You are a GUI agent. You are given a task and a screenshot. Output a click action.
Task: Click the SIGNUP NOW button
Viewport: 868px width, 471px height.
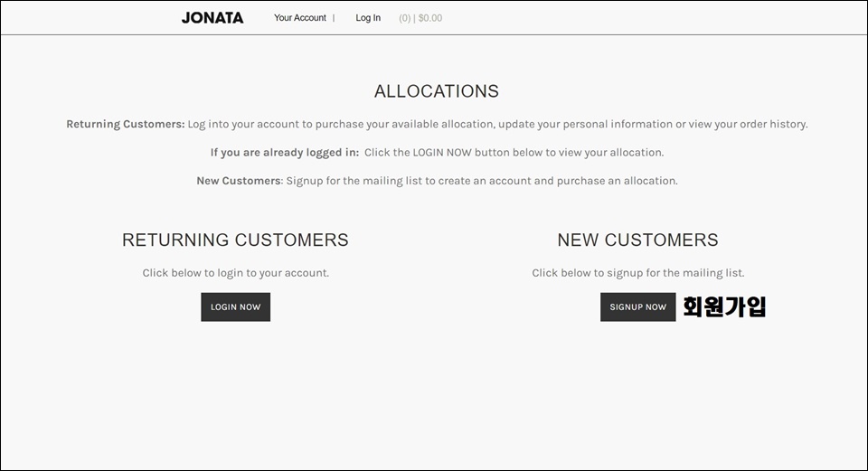(638, 307)
